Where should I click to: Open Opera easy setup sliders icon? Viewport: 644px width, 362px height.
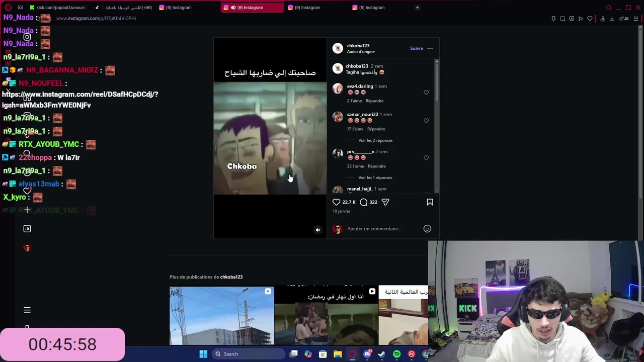[x=636, y=19]
